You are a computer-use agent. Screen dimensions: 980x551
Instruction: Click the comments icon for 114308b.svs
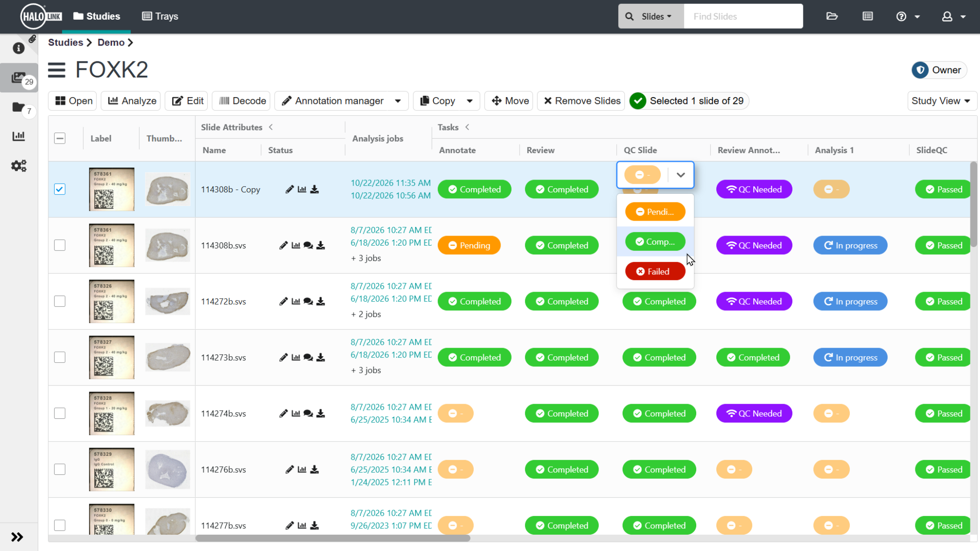click(x=308, y=246)
